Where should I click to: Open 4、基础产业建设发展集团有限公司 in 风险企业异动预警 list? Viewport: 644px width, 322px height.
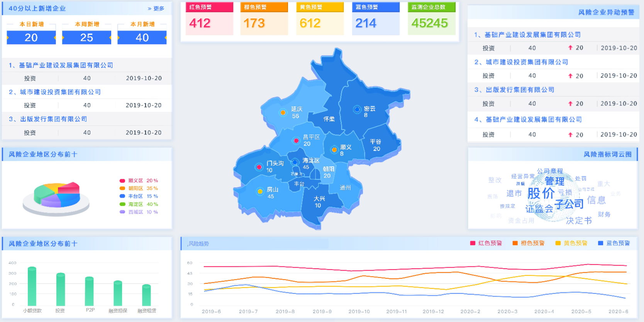pyautogui.click(x=528, y=119)
